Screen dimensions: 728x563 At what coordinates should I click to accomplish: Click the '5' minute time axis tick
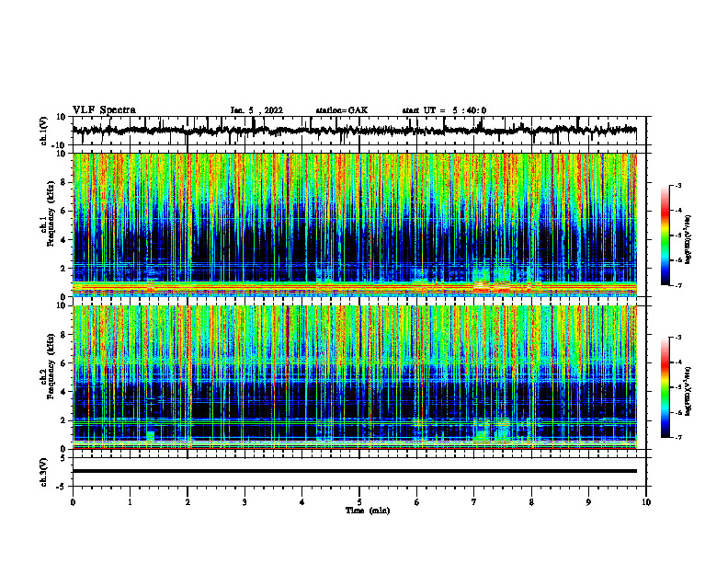point(359,502)
